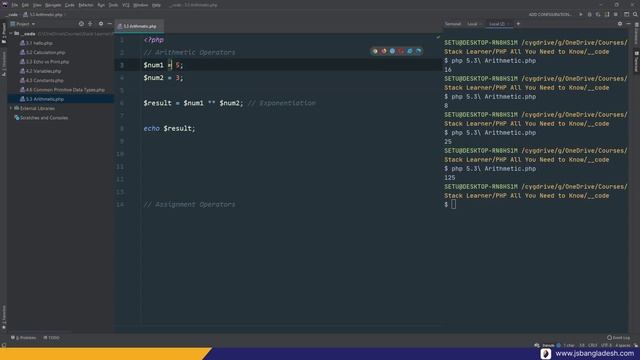Viewport: 640px width, 360px height.
Task: Switch to 5.3 Arithmetic.php editor tab
Action: point(140,26)
